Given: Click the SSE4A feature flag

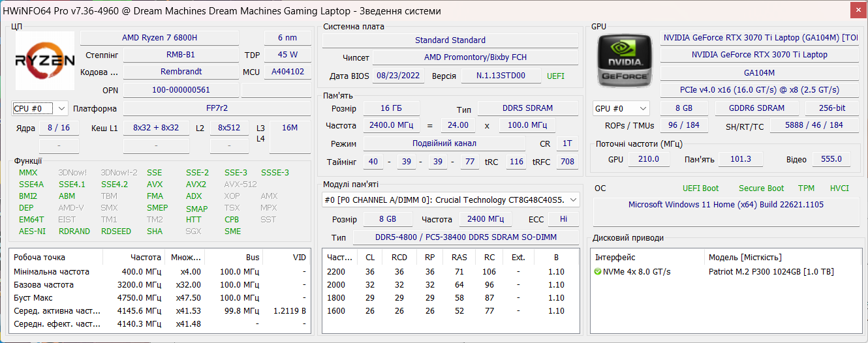Looking at the screenshot, I should (x=31, y=185).
